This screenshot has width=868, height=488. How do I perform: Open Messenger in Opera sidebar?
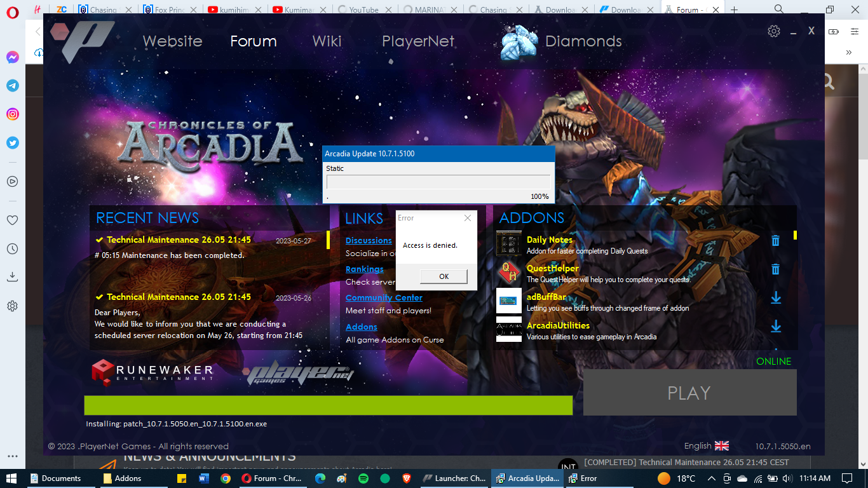click(x=12, y=57)
